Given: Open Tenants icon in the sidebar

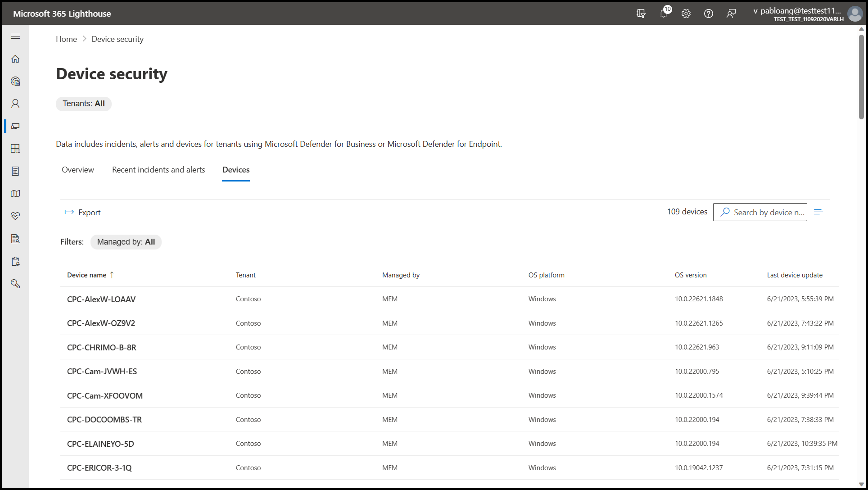Looking at the screenshot, I should point(15,81).
